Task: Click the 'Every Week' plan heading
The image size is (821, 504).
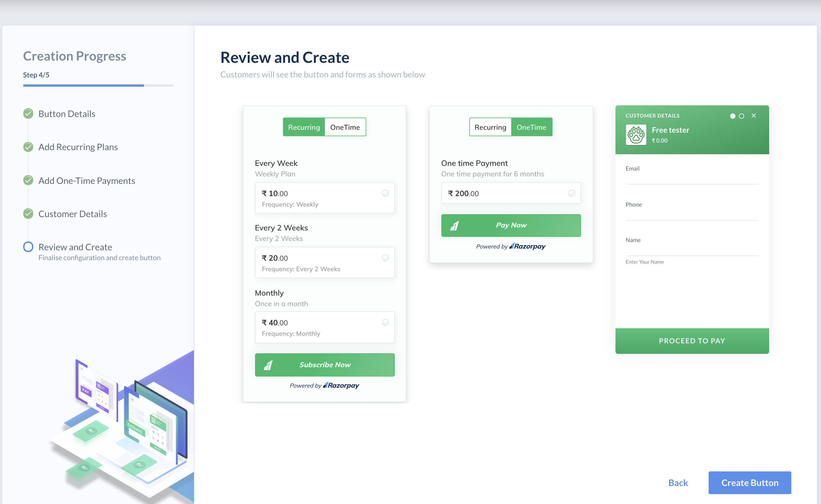Action: (276, 163)
